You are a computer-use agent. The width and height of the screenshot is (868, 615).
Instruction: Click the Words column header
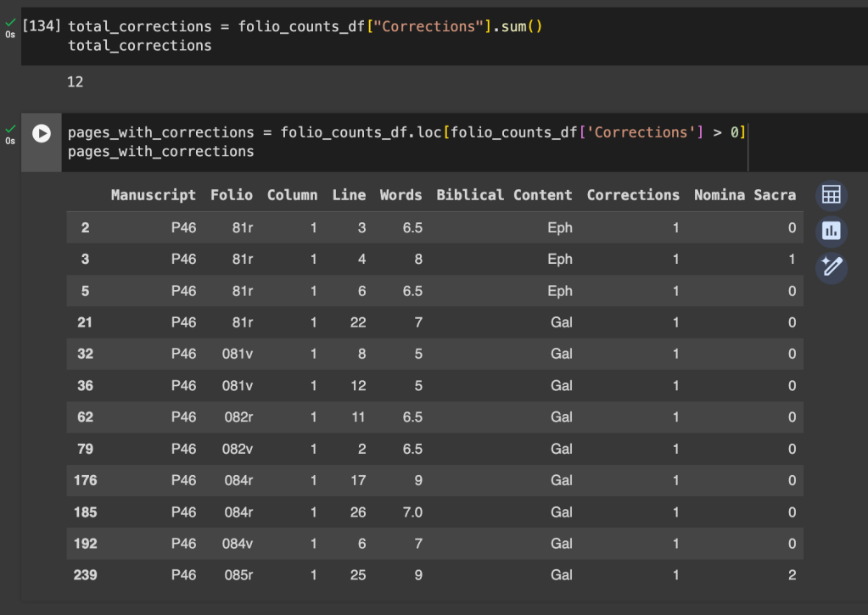pos(400,195)
